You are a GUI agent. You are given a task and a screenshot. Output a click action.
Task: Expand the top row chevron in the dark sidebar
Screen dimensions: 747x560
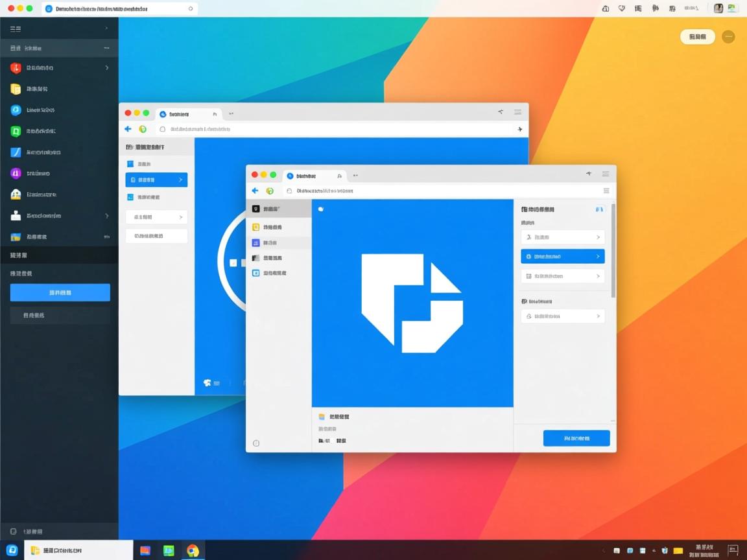pos(107,29)
